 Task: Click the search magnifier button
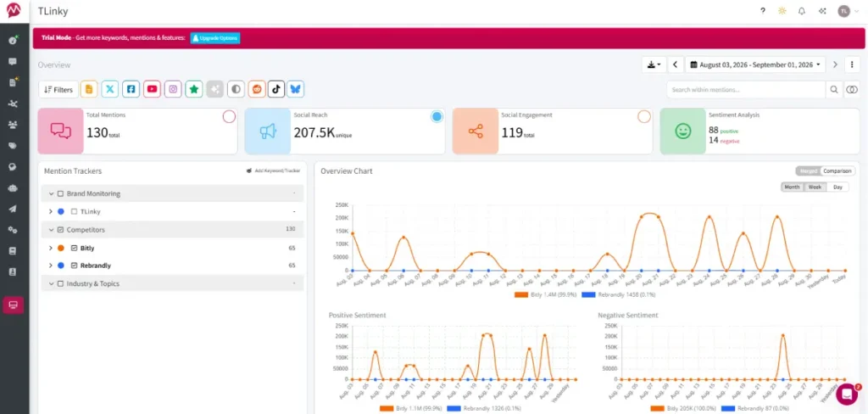click(833, 90)
